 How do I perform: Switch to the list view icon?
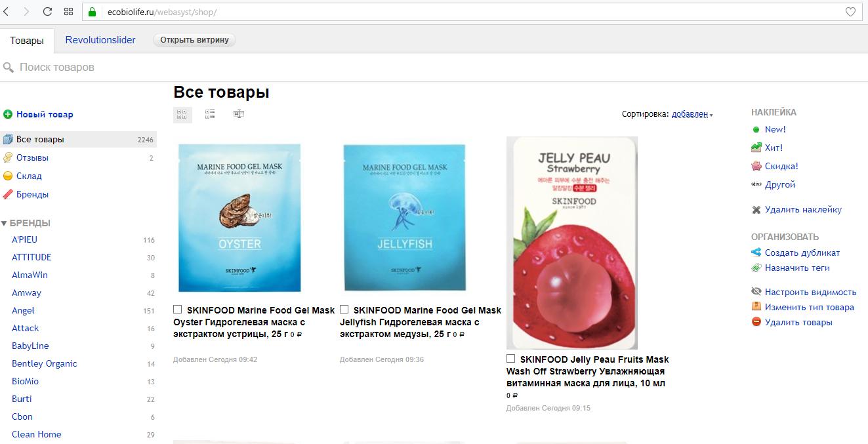tap(210, 114)
